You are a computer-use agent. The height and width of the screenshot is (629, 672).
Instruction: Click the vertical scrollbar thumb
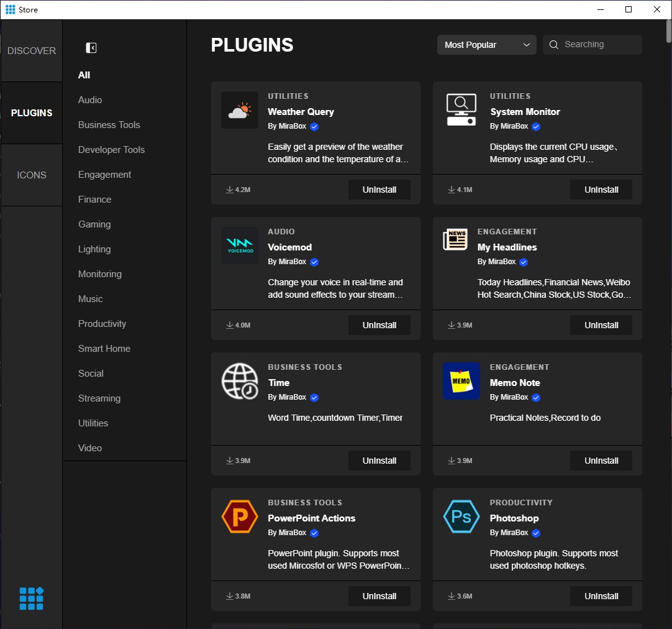coord(668,31)
